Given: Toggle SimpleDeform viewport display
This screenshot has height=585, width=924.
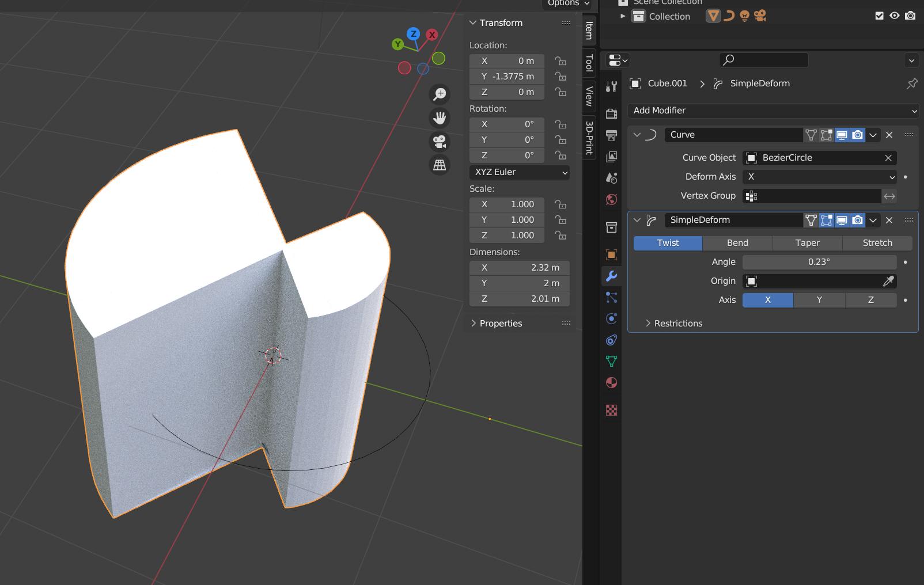Looking at the screenshot, I should pyautogui.click(x=842, y=220).
